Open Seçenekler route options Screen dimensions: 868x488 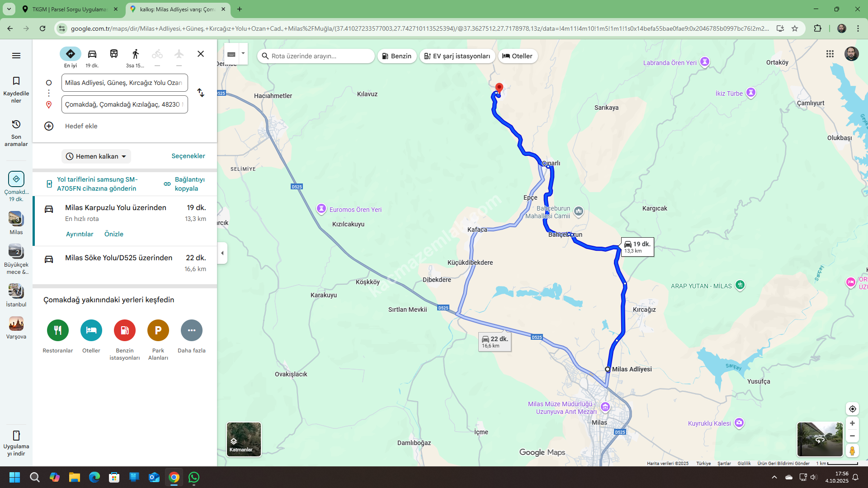[x=188, y=156]
